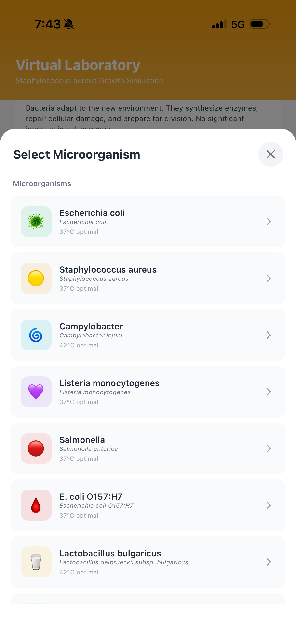Open the chevron for Staphylococcus aureus

269,278
